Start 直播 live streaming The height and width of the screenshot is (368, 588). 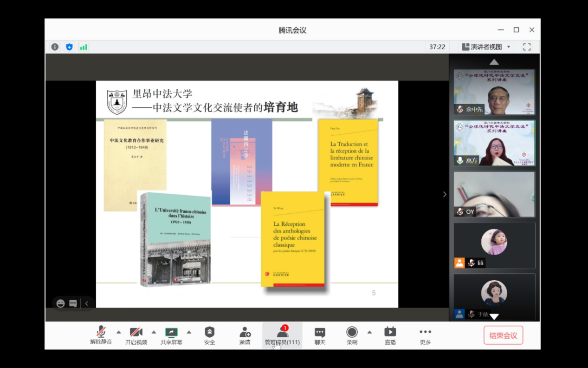(390, 335)
